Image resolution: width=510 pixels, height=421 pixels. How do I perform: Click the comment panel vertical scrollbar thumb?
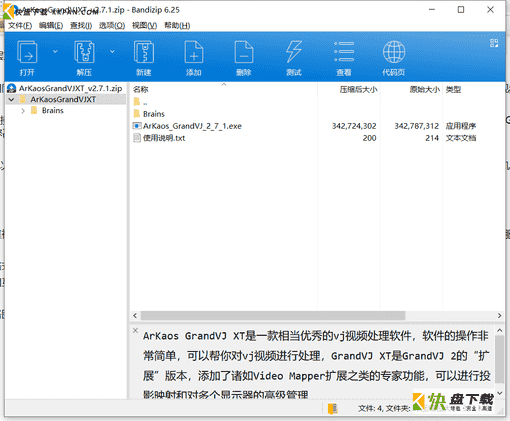pyautogui.click(x=499, y=359)
